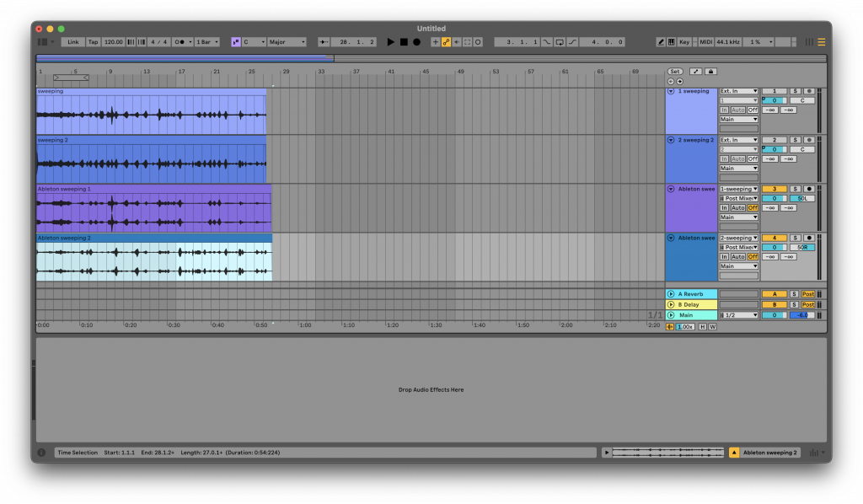The image size is (863, 504).
Task: Toggle the Automation Mode icon beside Set
Action: (x=695, y=72)
